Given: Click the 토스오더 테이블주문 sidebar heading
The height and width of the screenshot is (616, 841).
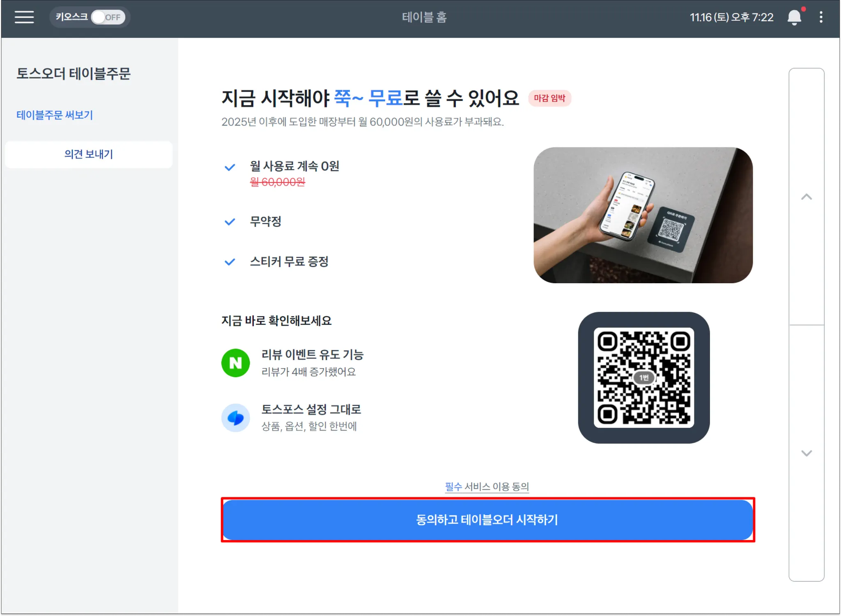Looking at the screenshot, I should coord(74,74).
